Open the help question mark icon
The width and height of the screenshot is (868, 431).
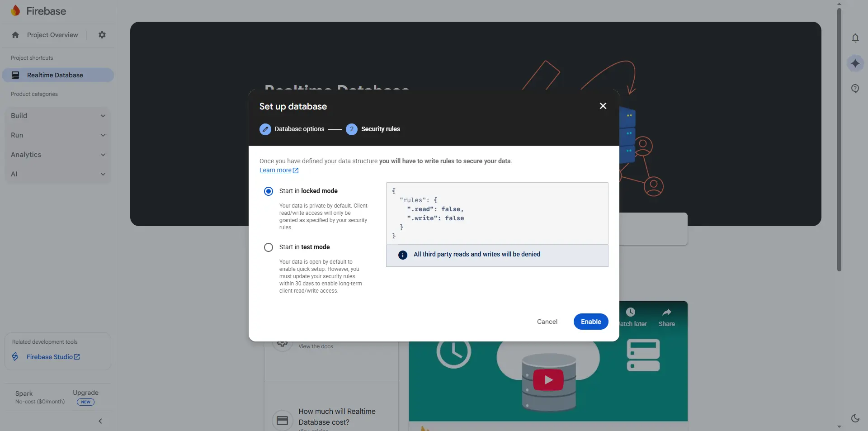click(x=855, y=89)
